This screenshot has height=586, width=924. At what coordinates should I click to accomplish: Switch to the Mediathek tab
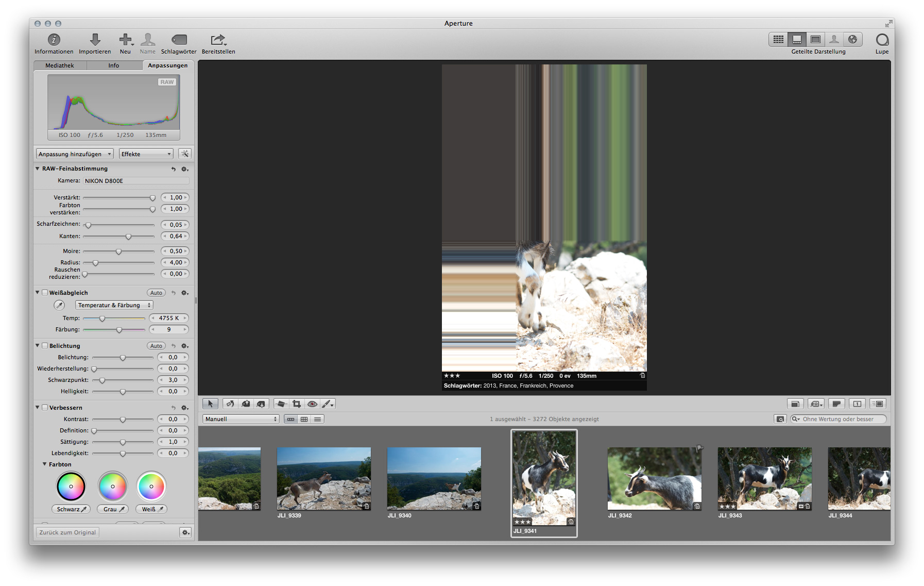point(60,65)
